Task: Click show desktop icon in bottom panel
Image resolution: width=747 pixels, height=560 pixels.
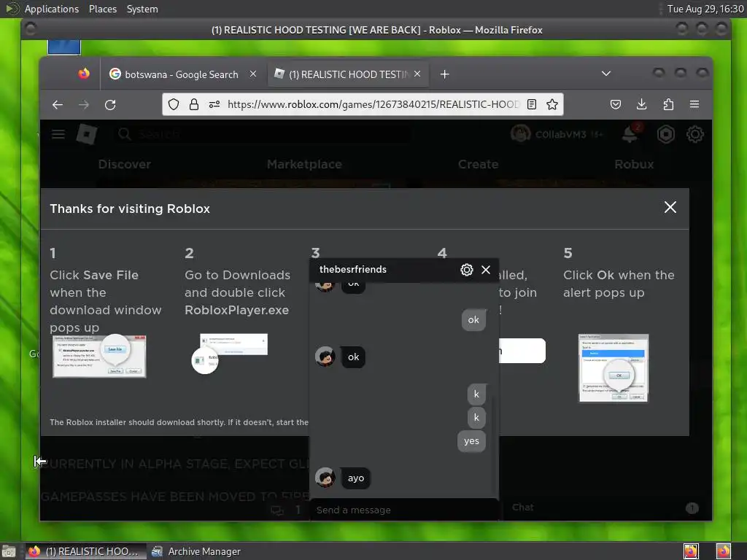Action: click(x=9, y=551)
